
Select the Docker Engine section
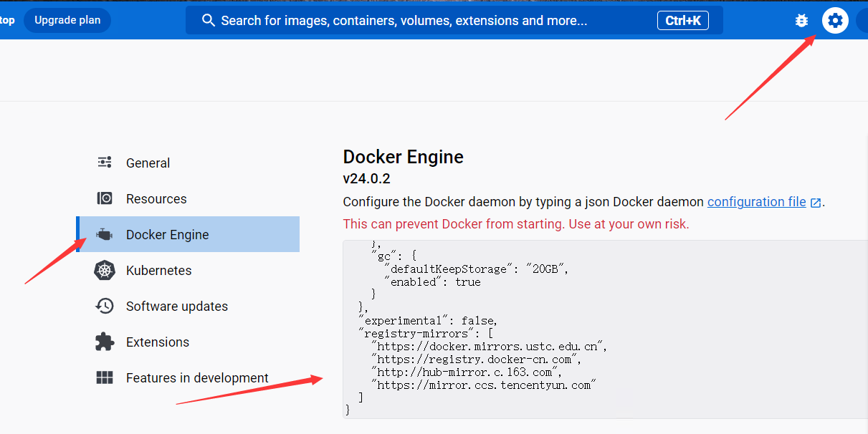188,234
